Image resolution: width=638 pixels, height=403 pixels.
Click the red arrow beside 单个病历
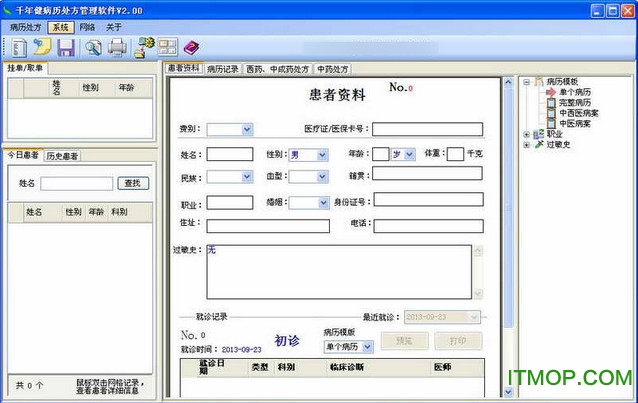[x=551, y=92]
